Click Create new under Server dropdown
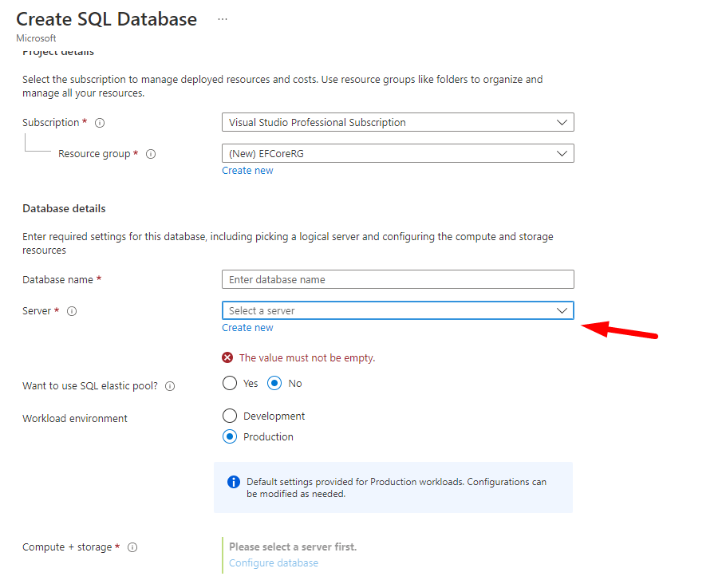The image size is (726, 588). [x=247, y=328]
